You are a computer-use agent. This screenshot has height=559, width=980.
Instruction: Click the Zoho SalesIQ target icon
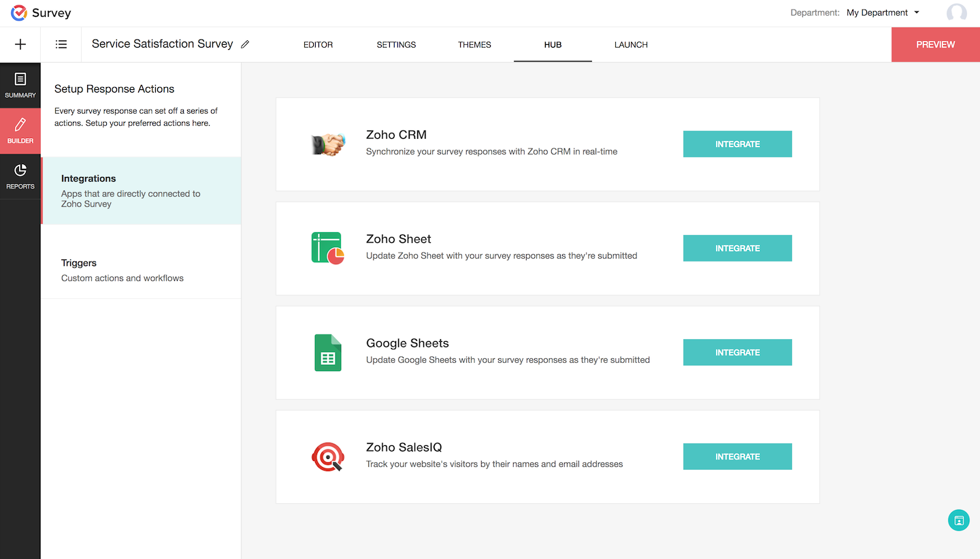coord(328,457)
